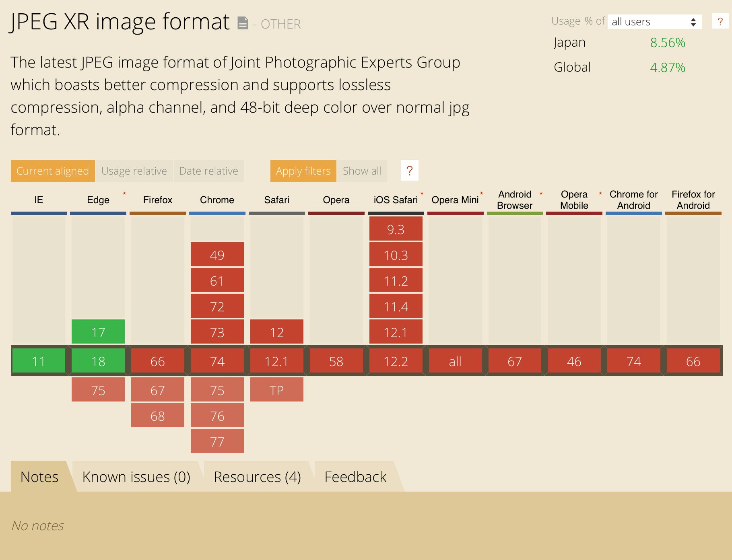Click the Android Browser column header

pos(515,200)
